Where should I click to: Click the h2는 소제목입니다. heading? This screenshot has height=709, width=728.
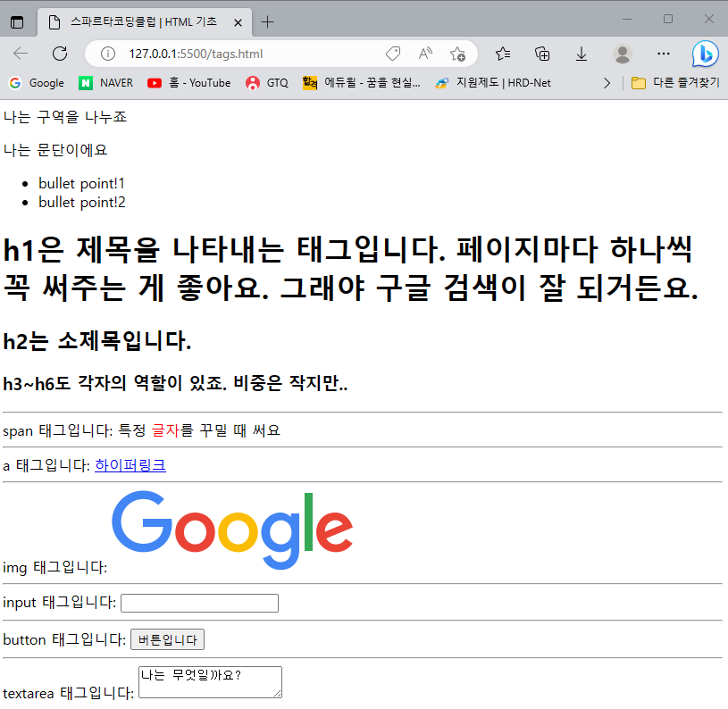pyautogui.click(x=97, y=341)
